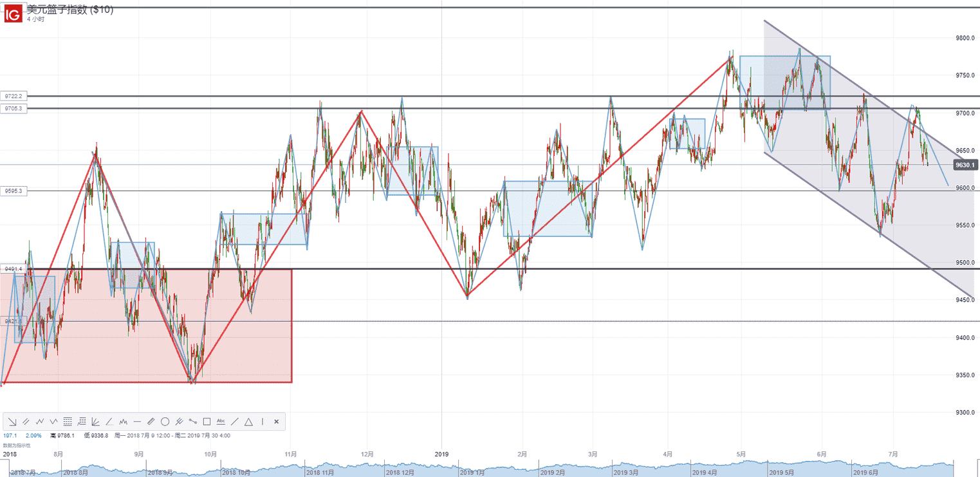The image size is (980, 477).
Task: Select the rectangle drawing tool
Action: coord(207,422)
